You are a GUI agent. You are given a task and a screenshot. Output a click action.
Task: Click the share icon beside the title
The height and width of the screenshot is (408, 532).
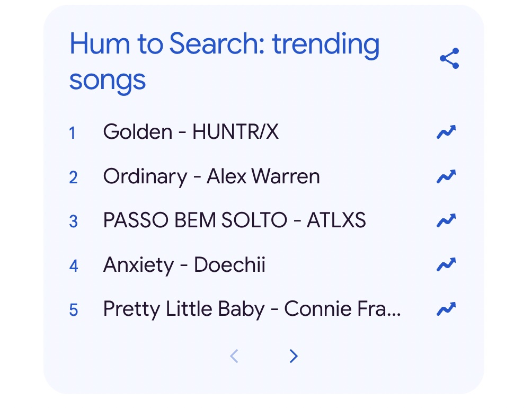point(449,58)
